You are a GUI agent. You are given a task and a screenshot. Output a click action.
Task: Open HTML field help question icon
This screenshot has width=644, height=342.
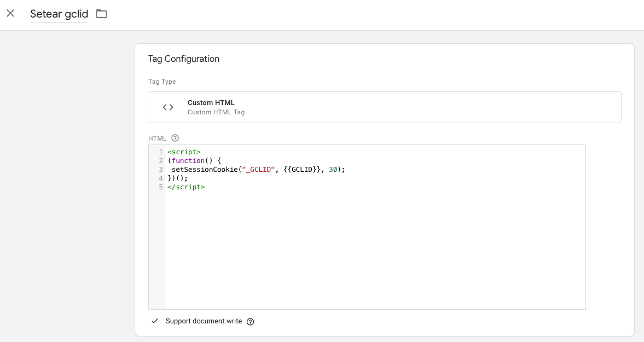tap(175, 138)
